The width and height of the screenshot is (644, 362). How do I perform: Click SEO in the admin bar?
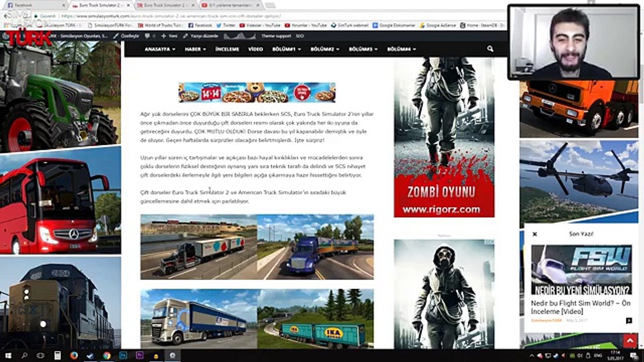click(300, 36)
